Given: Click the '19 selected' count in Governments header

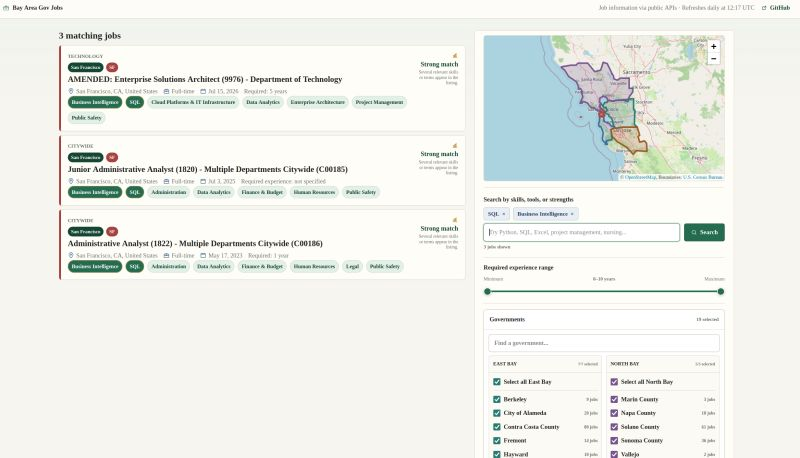Looking at the screenshot, I should click(707, 319).
